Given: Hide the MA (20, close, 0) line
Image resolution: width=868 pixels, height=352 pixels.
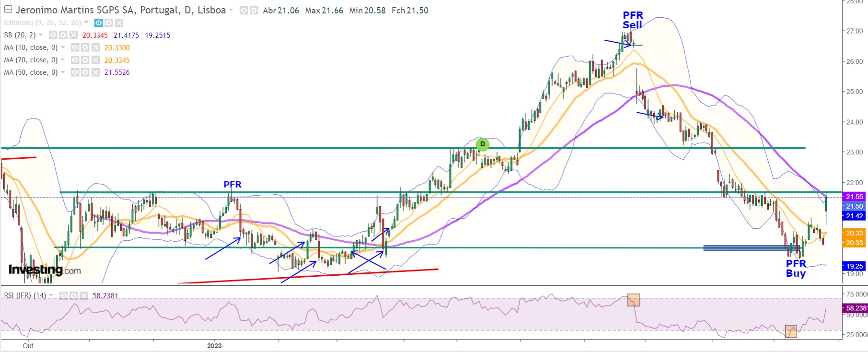Looking at the screenshot, I should point(75,60).
